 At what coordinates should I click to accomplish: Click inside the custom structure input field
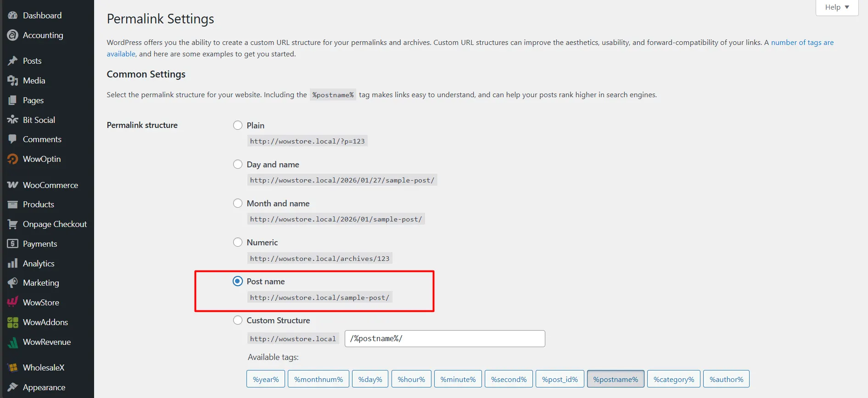(444, 338)
